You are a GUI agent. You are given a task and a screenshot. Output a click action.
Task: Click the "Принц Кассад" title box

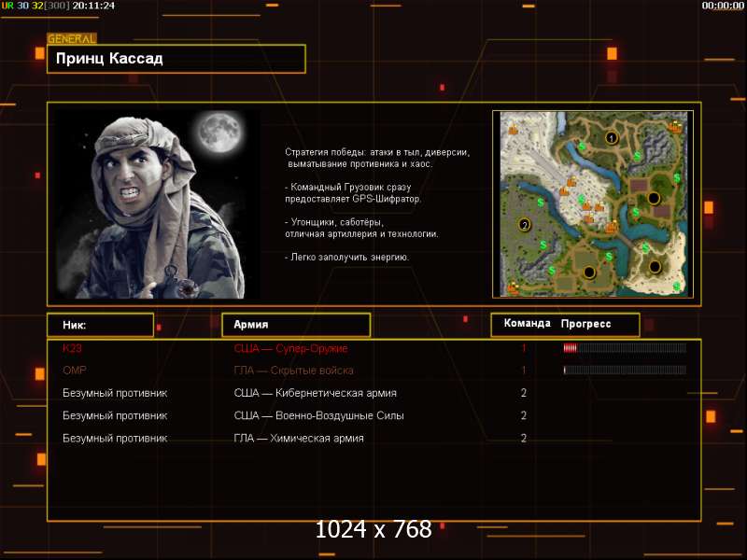176,59
